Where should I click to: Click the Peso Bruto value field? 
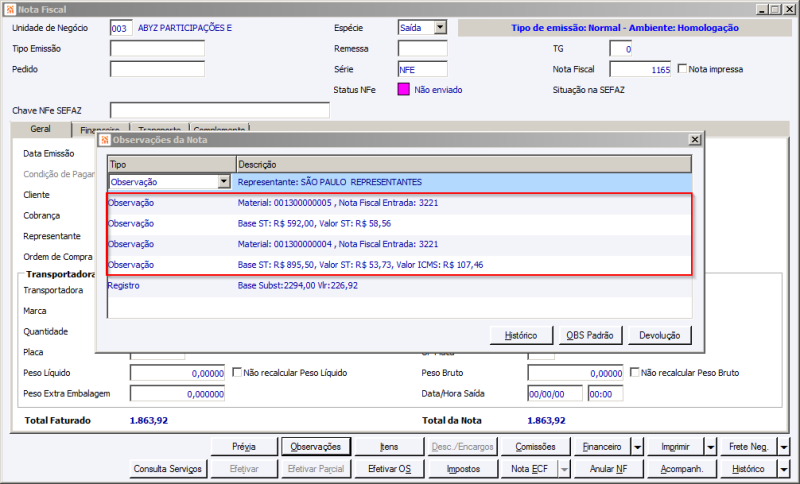575,373
